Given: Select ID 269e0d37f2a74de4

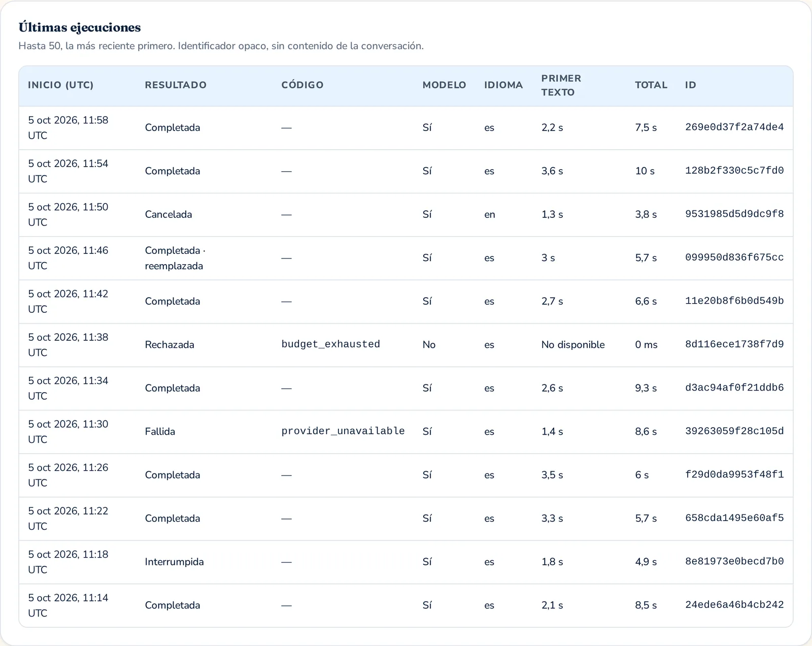Looking at the screenshot, I should (x=734, y=127).
